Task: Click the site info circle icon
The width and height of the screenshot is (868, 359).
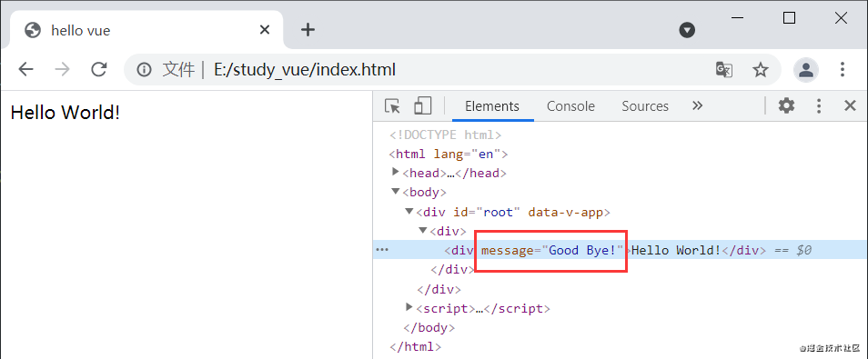Action: pos(144,70)
